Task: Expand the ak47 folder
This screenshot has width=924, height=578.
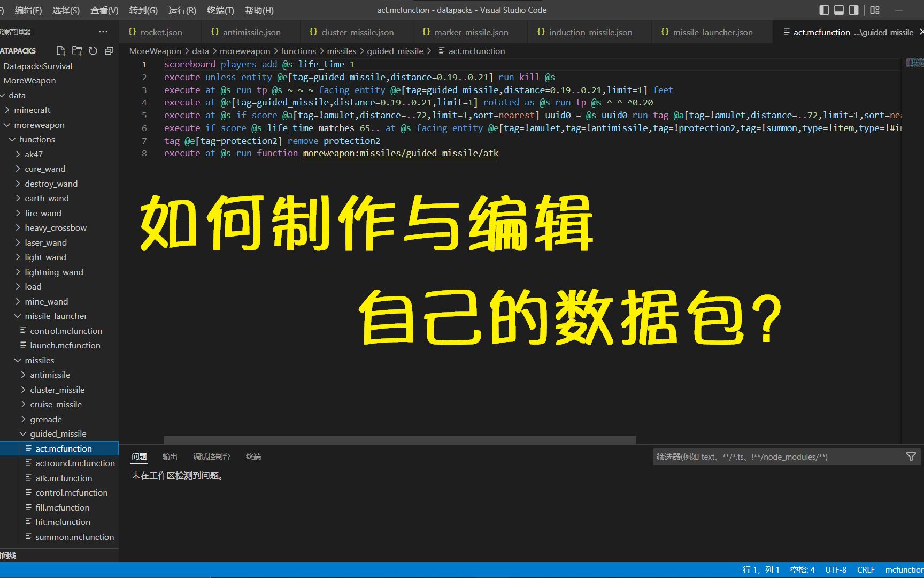Action: tap(59, 154)
